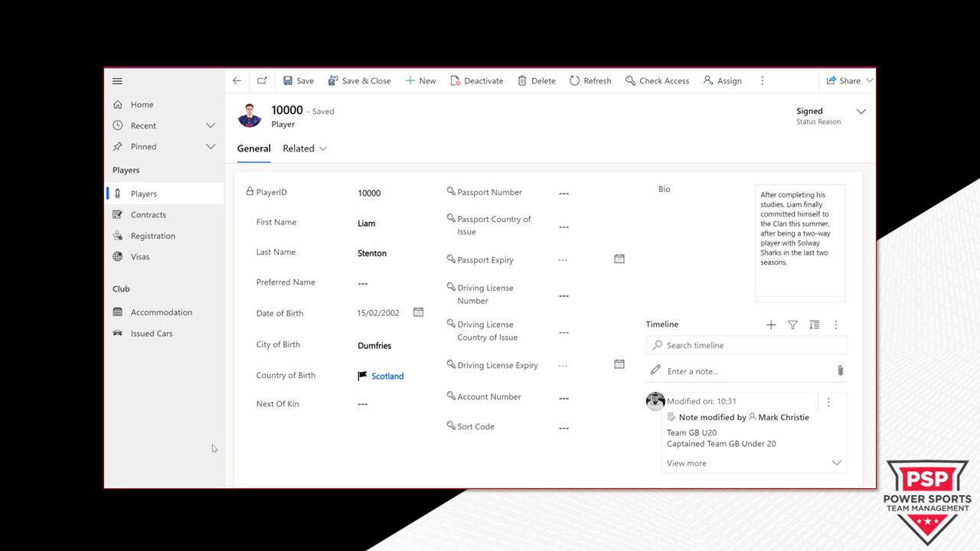The image size is (980, 551).
Task: Open Mark Christie's user profile
Action: 783,417
